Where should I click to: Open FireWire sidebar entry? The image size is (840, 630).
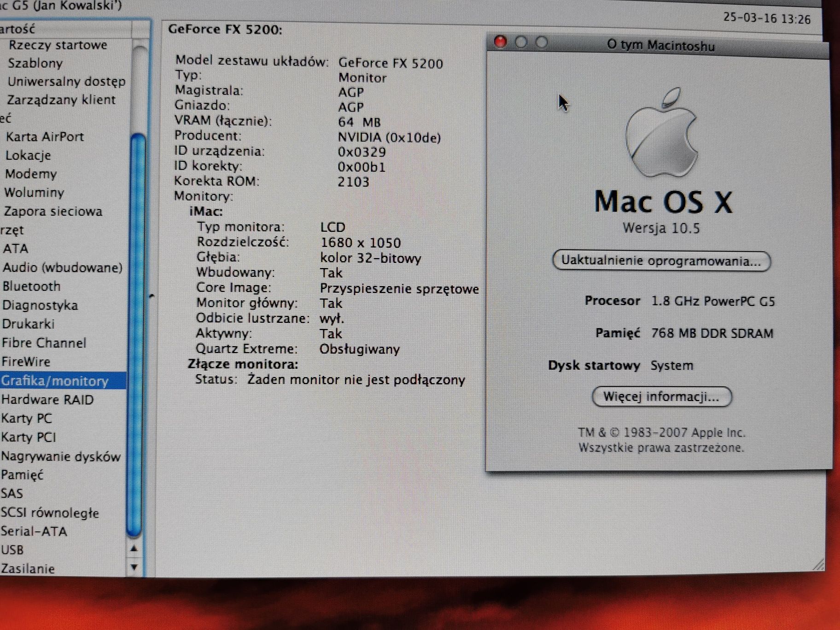coord(25,362)
